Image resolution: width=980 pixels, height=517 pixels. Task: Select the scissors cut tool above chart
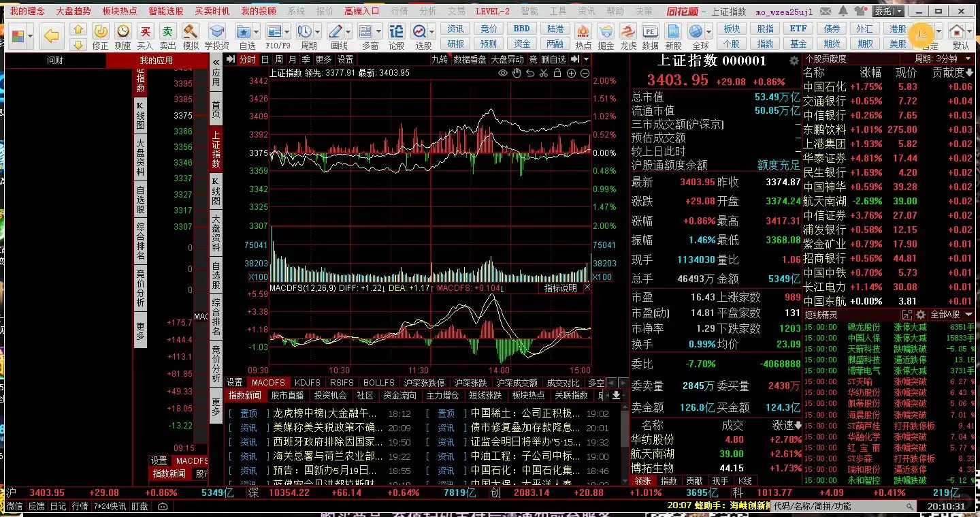pyautogui.click(x=544, y=73)
